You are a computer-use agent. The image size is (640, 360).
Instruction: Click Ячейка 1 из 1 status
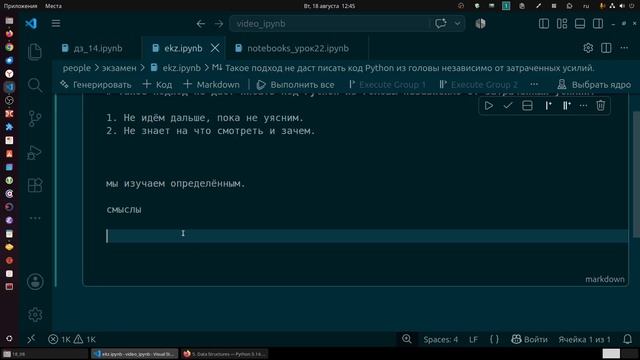(584, 339)
